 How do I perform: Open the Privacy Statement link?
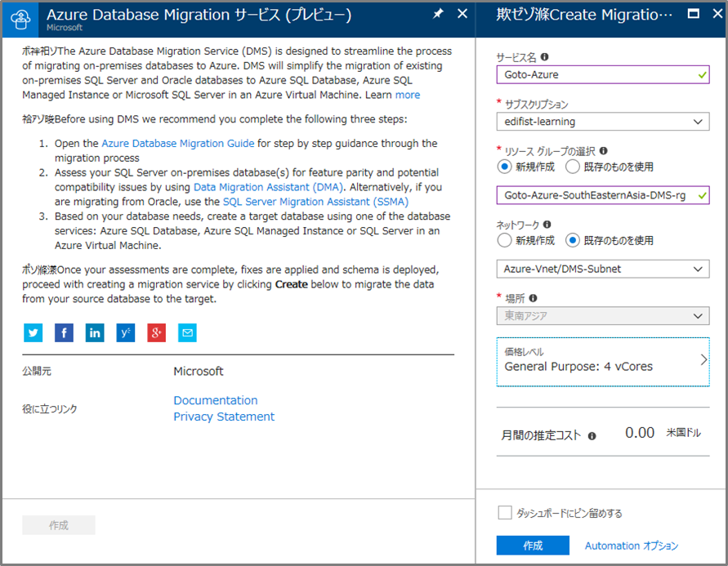click(224, 417)
